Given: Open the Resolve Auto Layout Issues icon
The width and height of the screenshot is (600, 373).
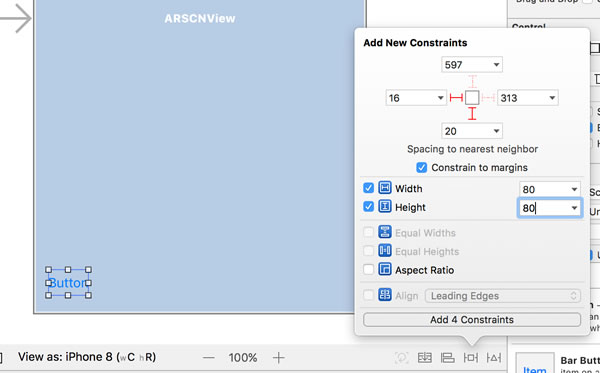Looking at the screenshot, I should pyautogui.click(x=494, y=358).
